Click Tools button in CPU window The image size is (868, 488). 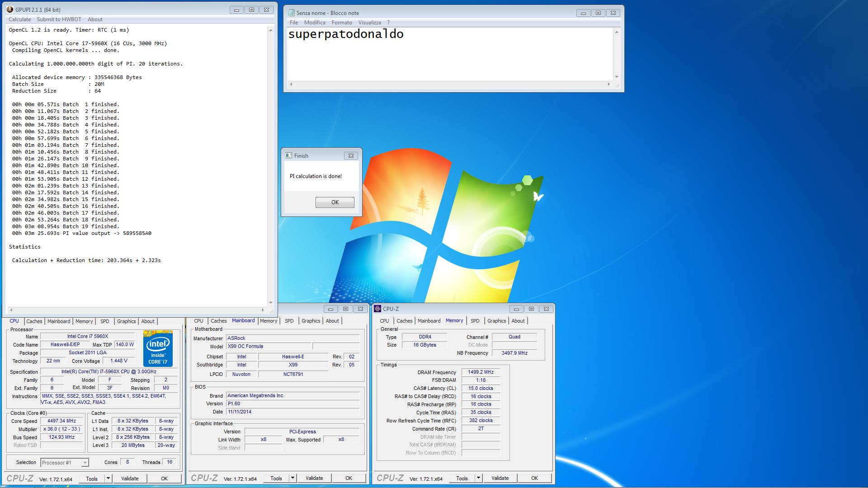tap(92, 479)
